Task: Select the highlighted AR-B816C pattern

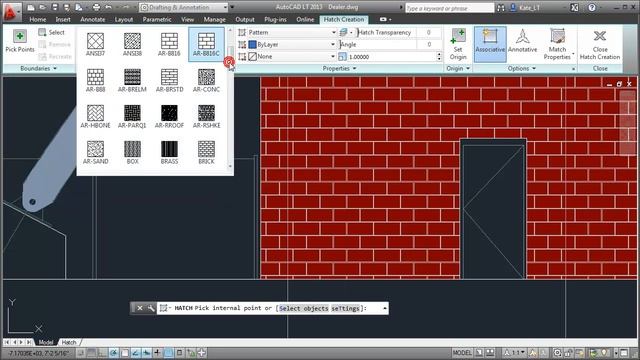Action: [x=206, y=44]
